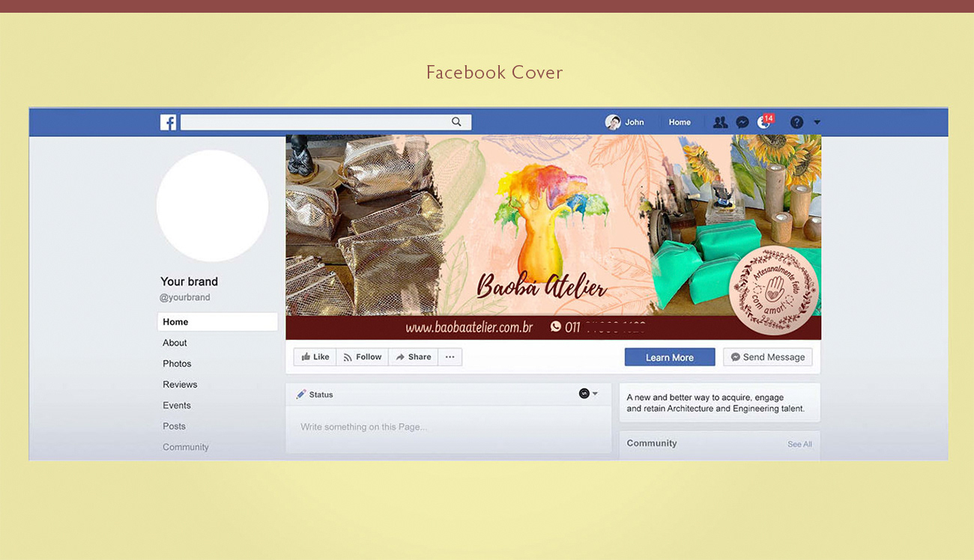Open John's profile avatar
The width and height of the screenshot is (974, 560).
[x=613, y=122]
